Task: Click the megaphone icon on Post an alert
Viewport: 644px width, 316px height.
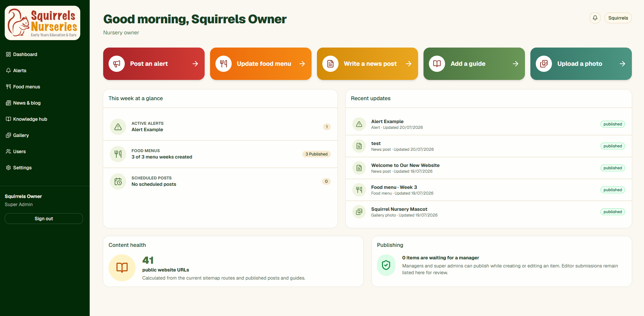Action: pos(117,64)
